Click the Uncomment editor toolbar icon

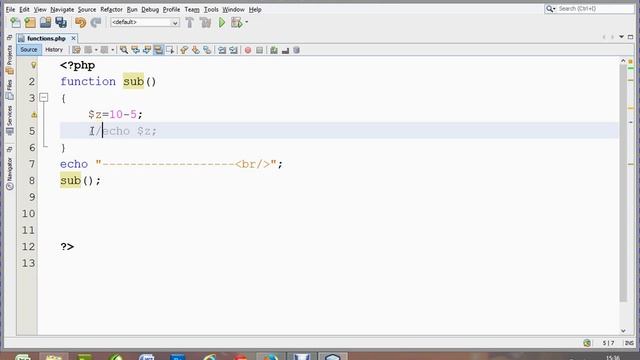coord(285,50)
